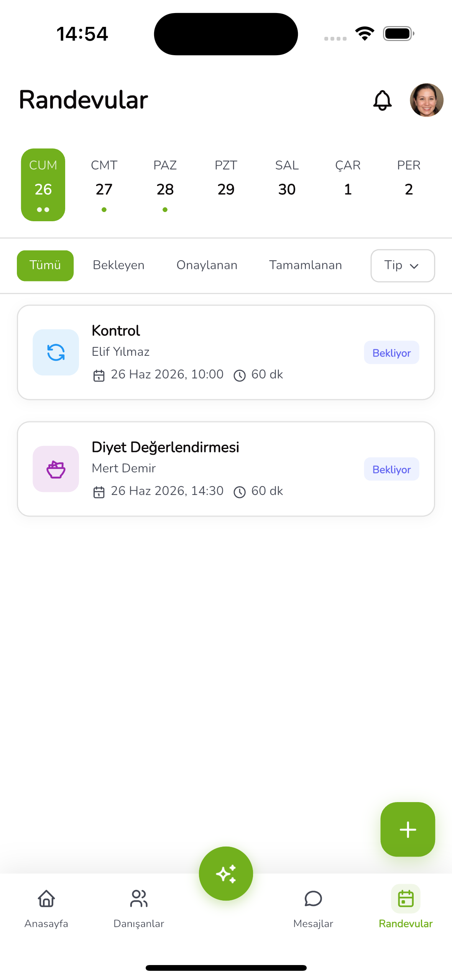Open Diyet Değerlendirmesi appointment title
The height and width of the screenshot is (980, 452).
(x=166, y=448)
